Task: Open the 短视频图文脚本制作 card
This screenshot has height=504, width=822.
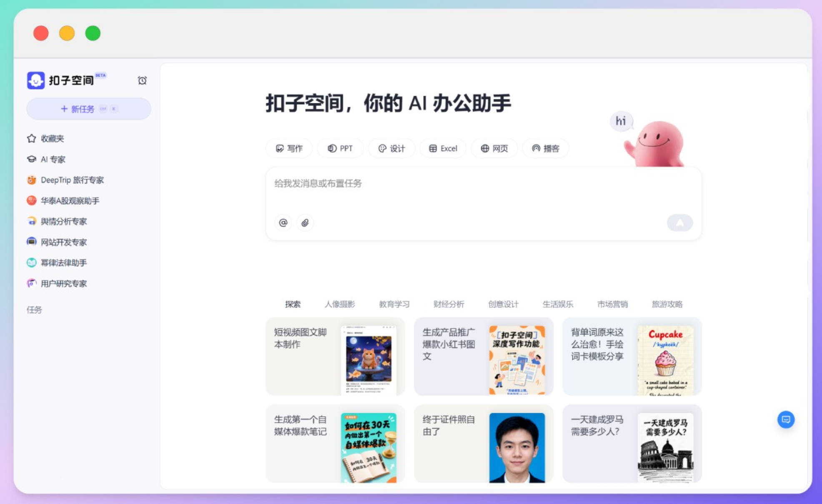Action: (x=336, y=357)
